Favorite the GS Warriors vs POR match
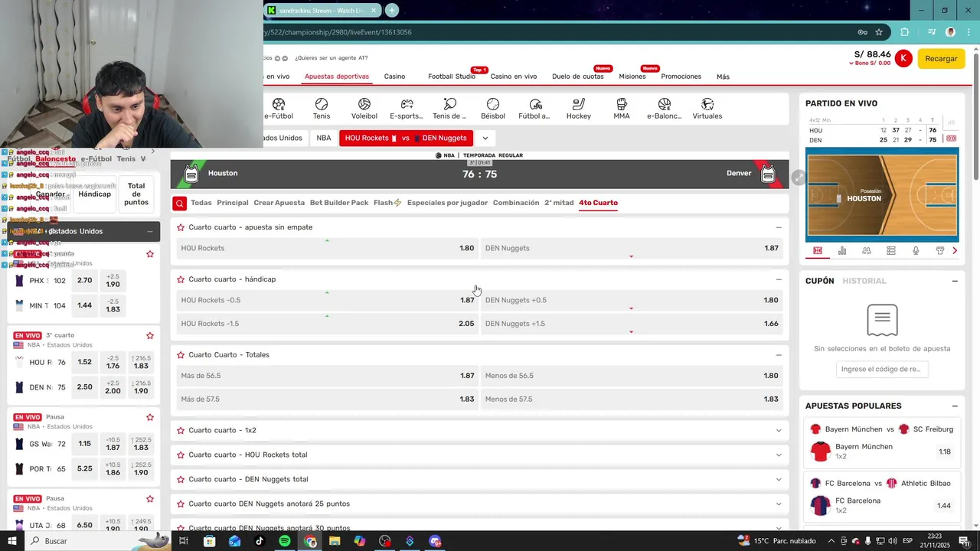This screenshot has width=980, height=551. click(150, 417)
